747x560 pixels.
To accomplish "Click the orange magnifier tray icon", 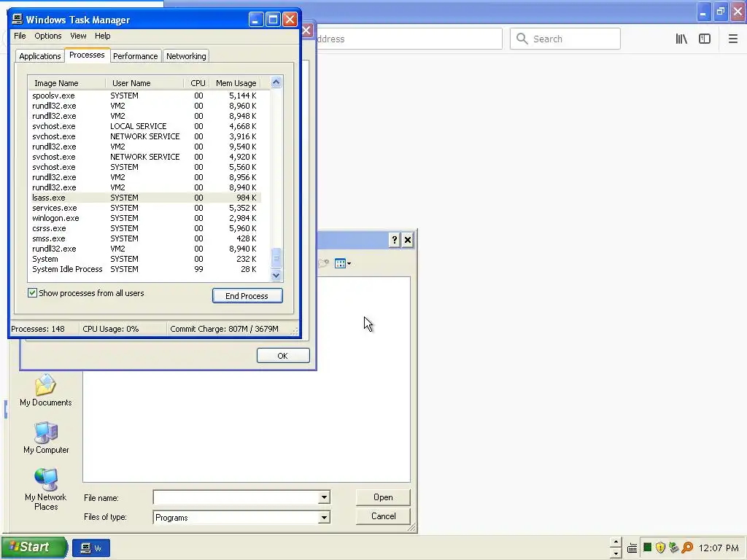I will click(x=687, y=548).
